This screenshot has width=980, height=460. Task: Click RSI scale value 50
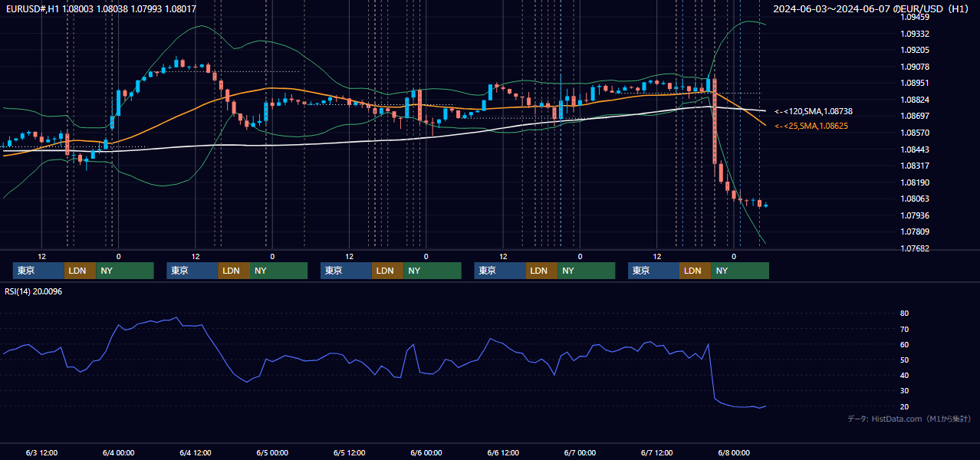point(904,360)
